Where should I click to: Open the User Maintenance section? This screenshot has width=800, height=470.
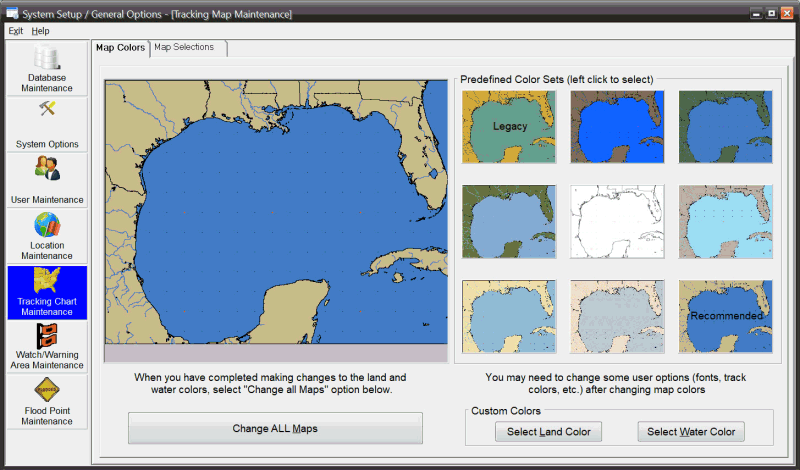47,180
